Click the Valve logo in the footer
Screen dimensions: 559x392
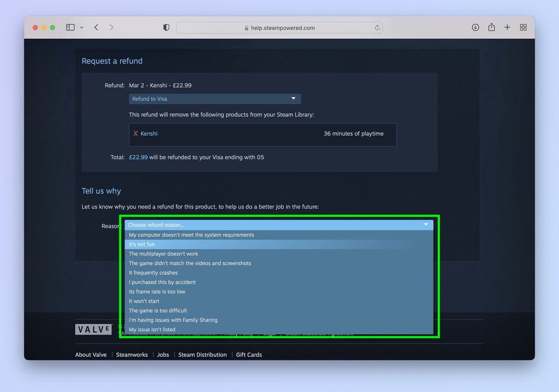pyautogui.click(x=93, y=329)
